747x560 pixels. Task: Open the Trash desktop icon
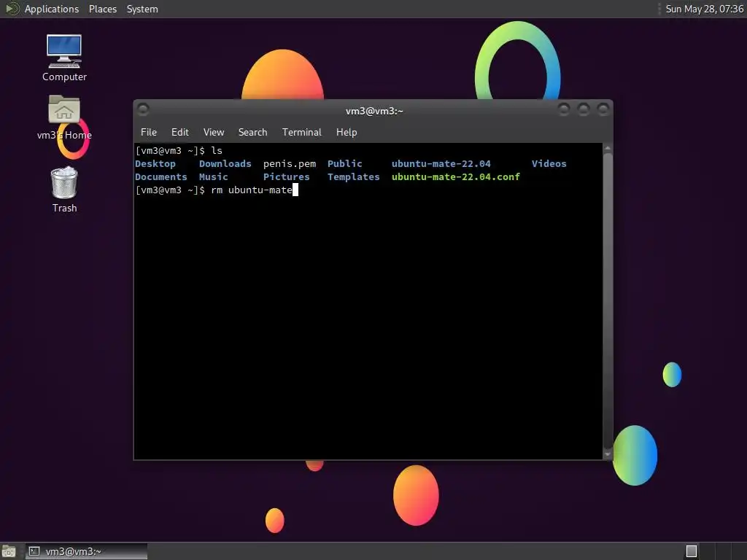pyautogui.click(x=64, y=189)
